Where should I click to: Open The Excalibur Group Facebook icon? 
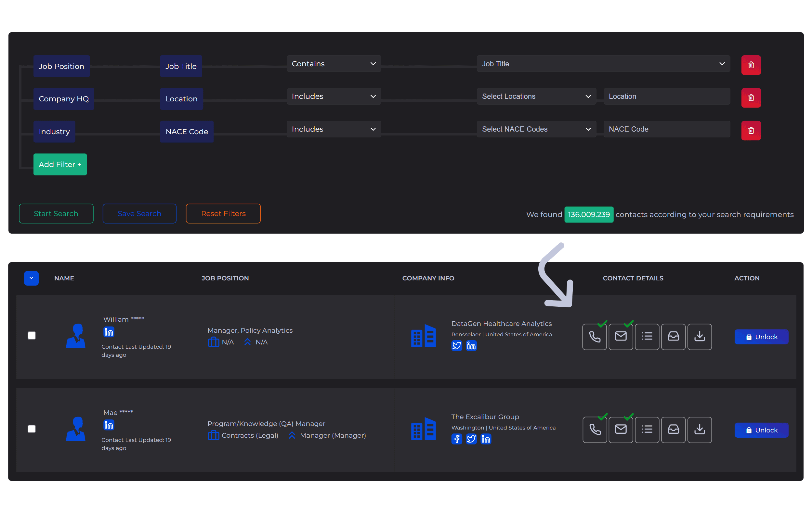[x=457, y=439]
